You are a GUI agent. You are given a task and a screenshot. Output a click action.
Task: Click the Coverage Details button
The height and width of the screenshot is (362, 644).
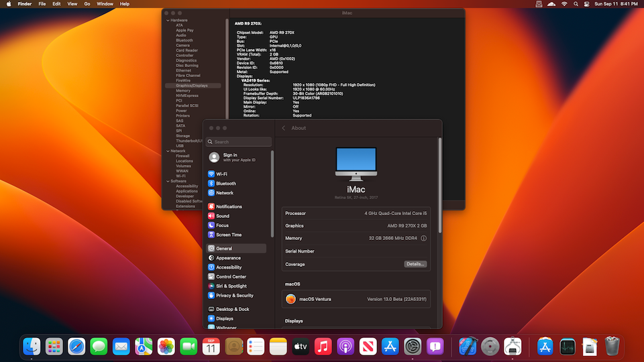415,264
